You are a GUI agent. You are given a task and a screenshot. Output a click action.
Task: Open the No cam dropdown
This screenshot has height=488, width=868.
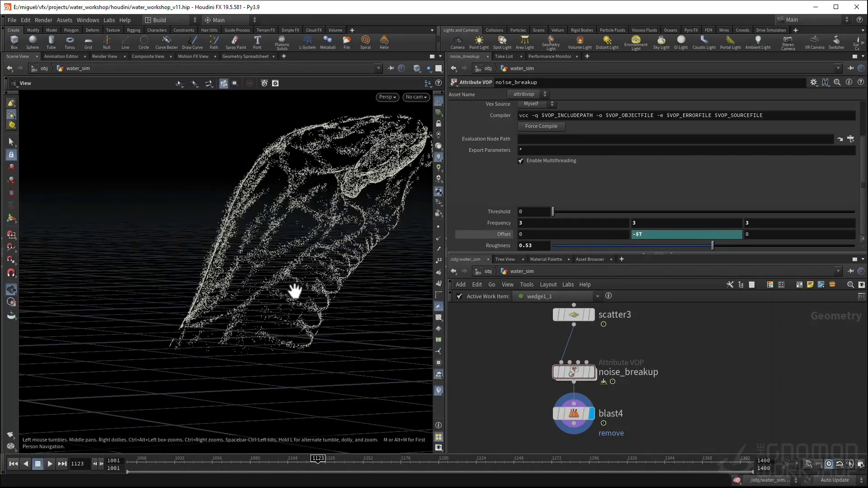click(x=416, y=97)
